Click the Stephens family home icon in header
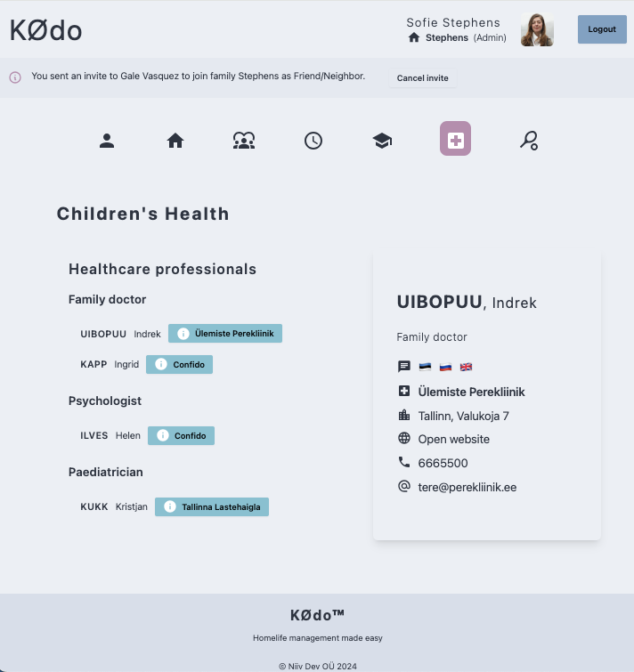The image size is (634, 672). point(413,38)
